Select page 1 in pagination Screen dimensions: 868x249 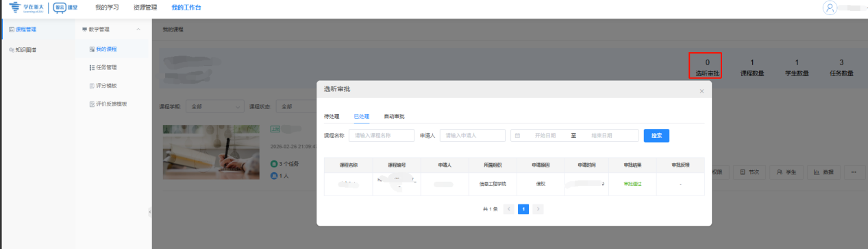[x=523, y=209]
